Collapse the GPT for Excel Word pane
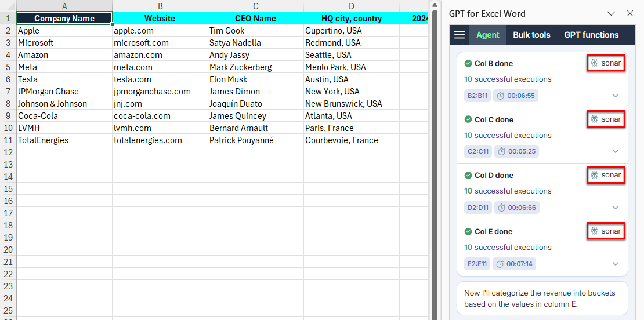 pos(611,13)
